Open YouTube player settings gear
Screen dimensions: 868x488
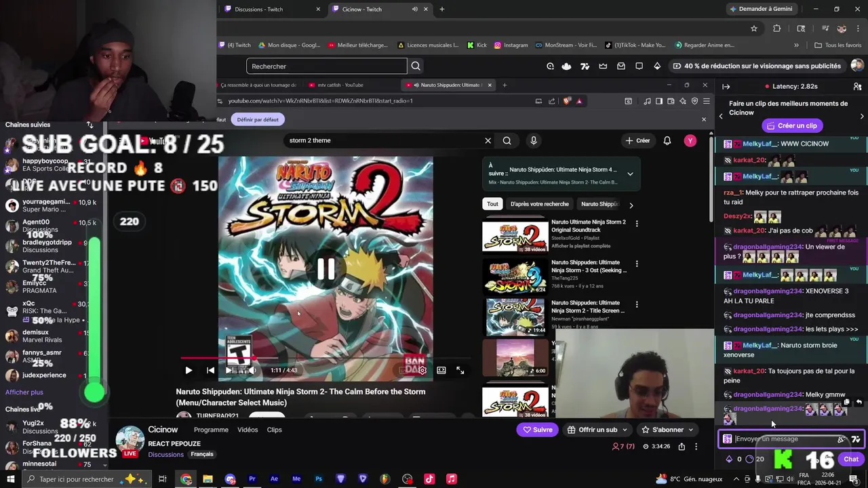(x=422, y=370)
